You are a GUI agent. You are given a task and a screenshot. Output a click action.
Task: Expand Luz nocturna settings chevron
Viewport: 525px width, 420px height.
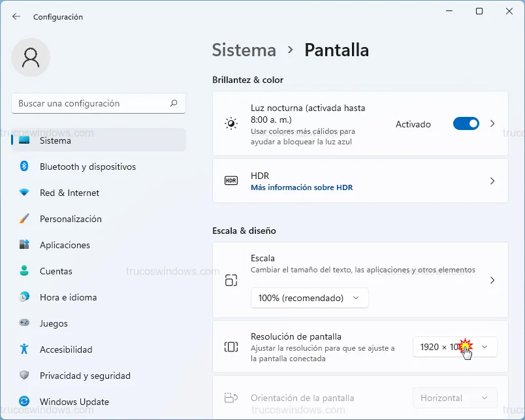point(492,123)
